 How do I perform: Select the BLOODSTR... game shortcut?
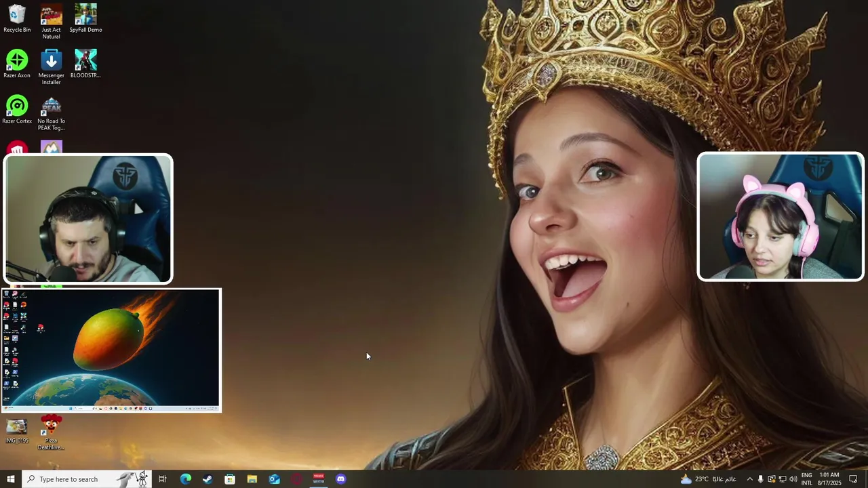tap(85, 64)
